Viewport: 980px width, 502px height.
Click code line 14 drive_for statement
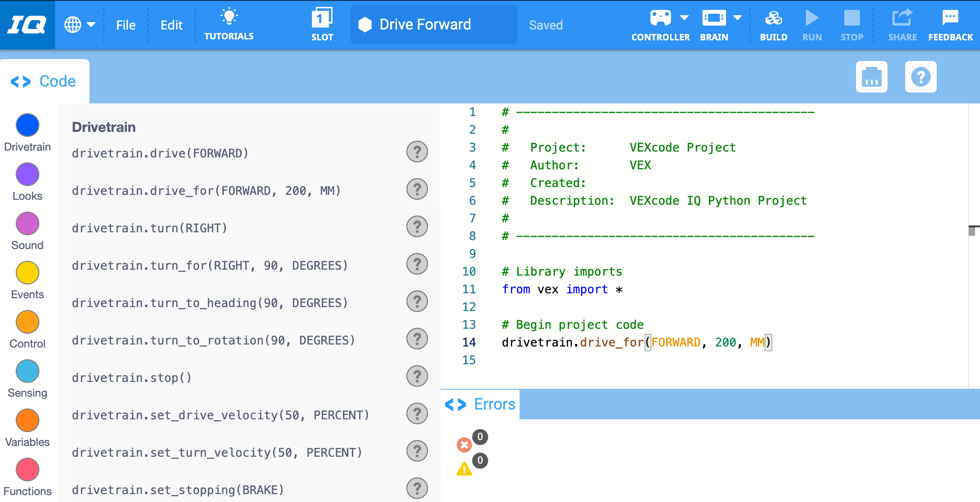637,342
